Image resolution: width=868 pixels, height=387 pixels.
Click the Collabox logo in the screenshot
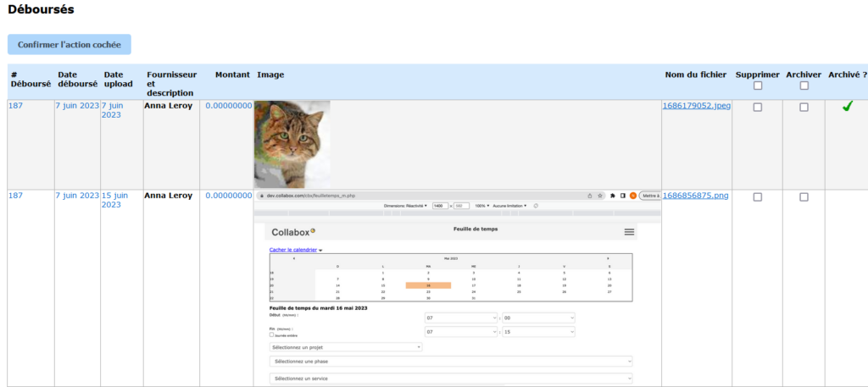coord(293,232)
